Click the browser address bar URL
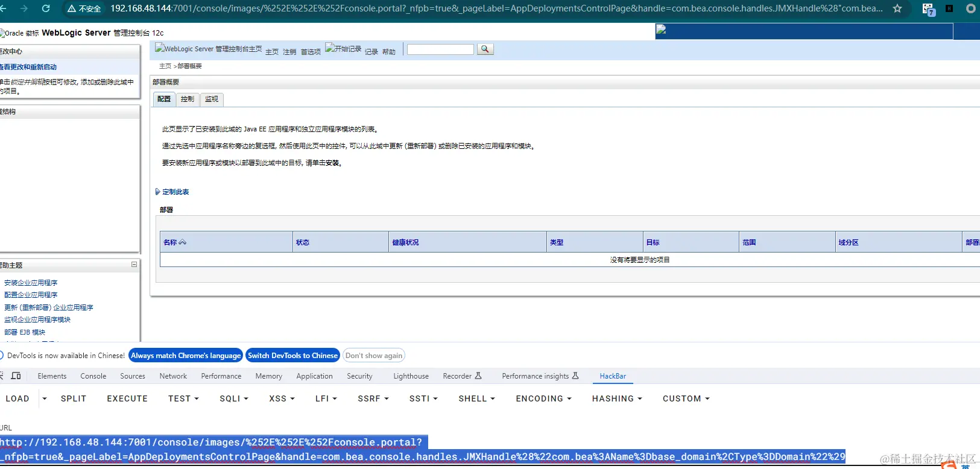 click(x=496, y=8)
